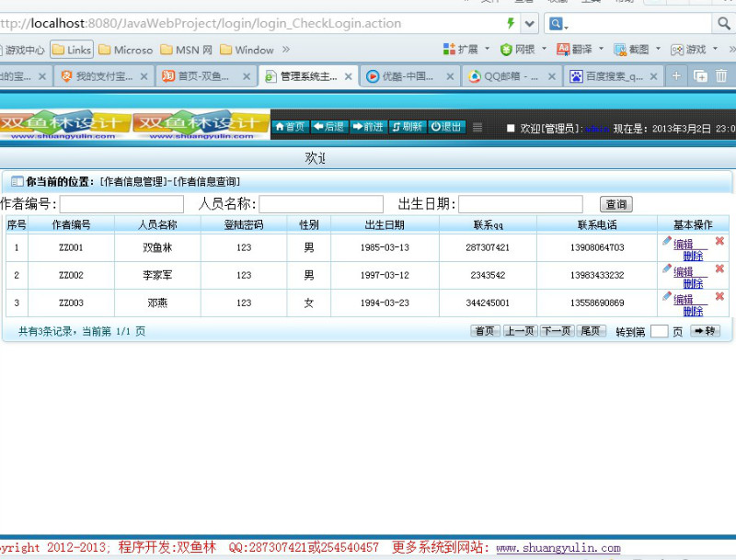
Task: Open the address bar history dropdown arrow
Action: [x=530, y=24]
